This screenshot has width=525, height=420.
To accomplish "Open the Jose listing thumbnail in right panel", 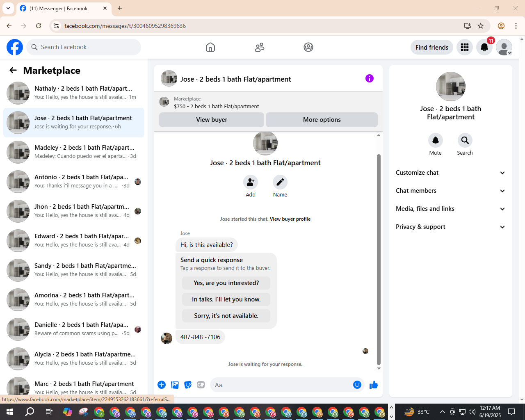I will (451, 87).
